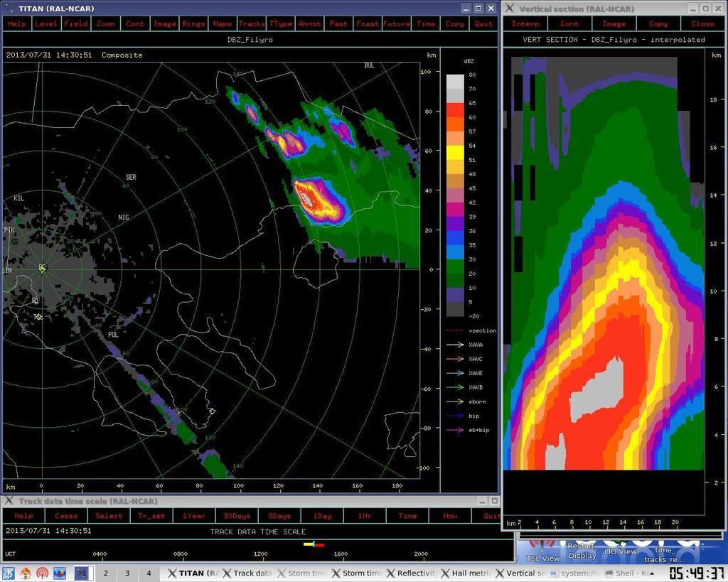Set time scale to 30Days
The width and height of the screenshot is (728, 582).
click(x=237, y=516)
